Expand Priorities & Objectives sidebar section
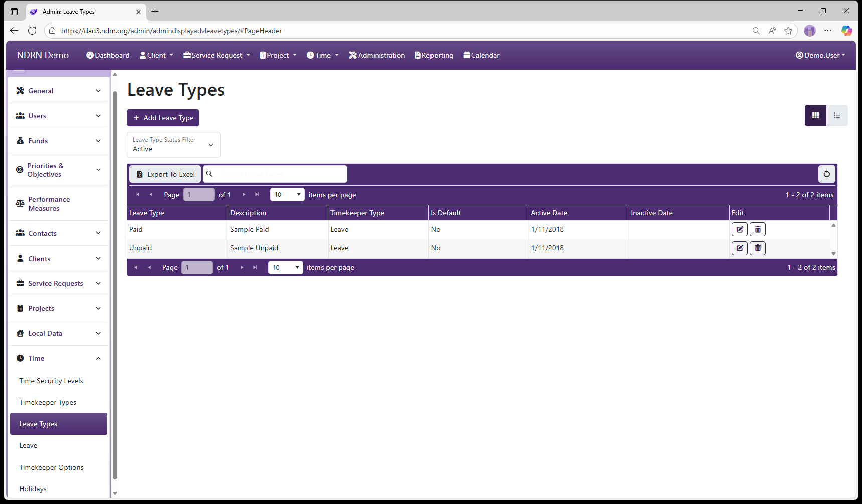This screenshot has height=504, width=862. click(59, 170)
